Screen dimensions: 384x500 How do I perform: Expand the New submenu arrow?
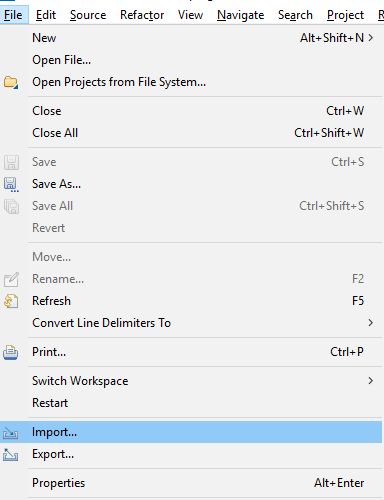[371, 38]
